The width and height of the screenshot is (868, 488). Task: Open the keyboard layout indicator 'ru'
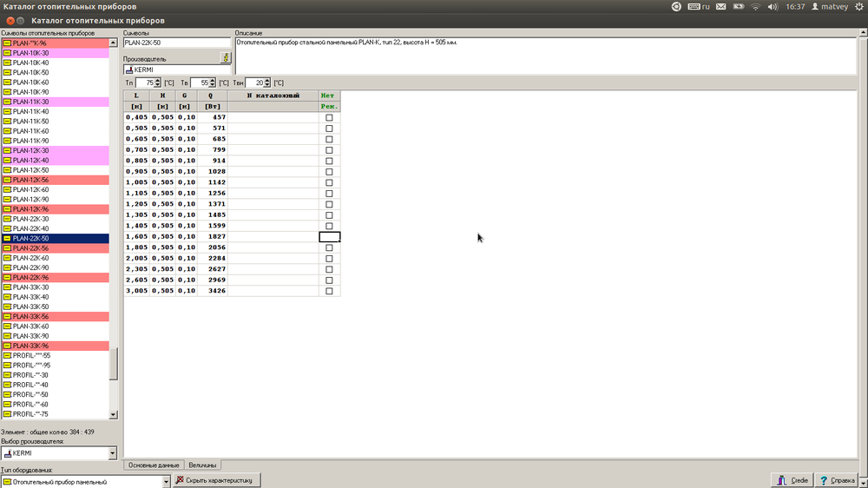[x=700, y=6]
